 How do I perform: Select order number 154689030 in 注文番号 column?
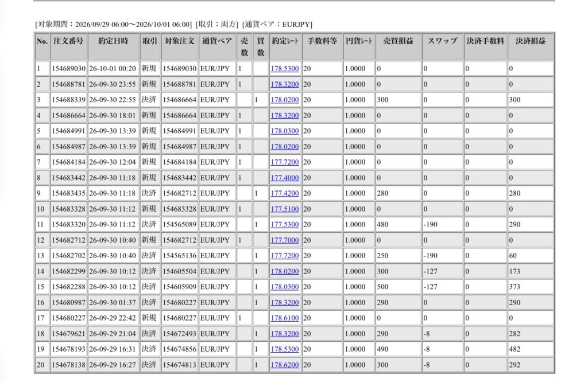[x=69, y=68]
